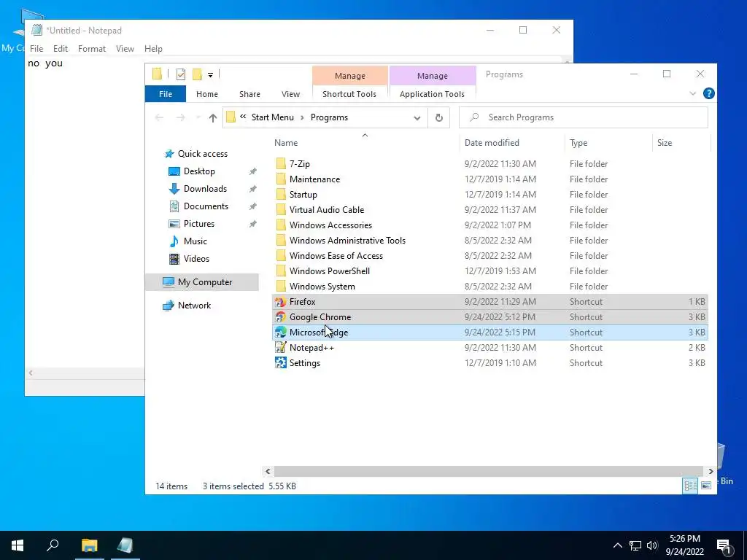The image size is (747, 560).
Task: Sort by the Name column header
Action: coord(286,143)
